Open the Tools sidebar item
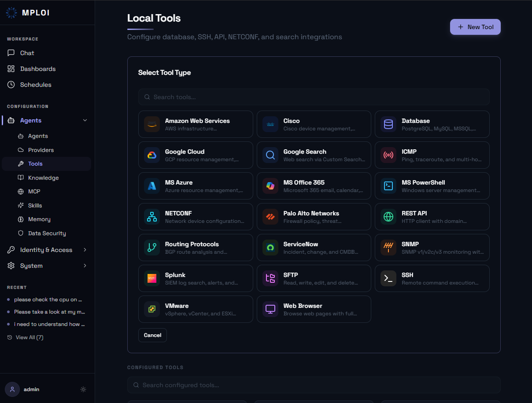 (x=47, y=164)
